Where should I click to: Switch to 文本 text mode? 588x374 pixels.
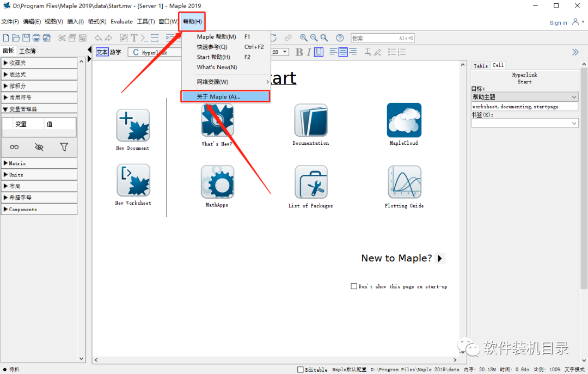[102, 52]
